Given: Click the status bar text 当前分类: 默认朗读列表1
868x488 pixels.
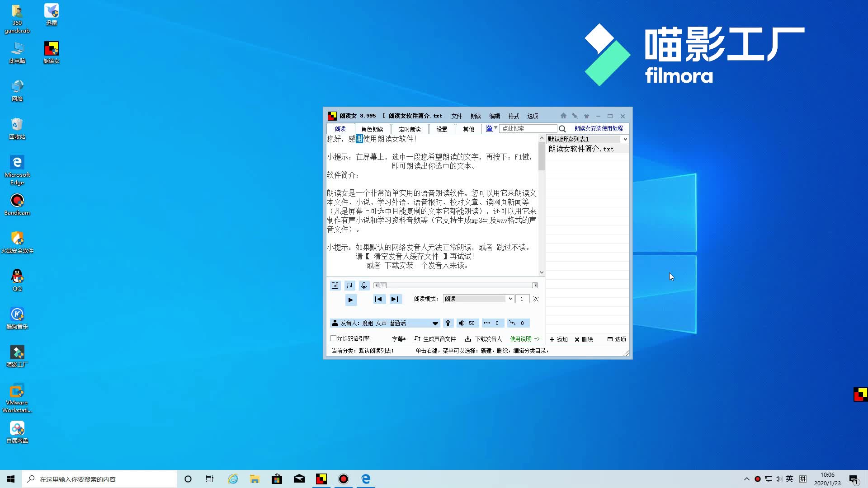Looking at the screenshot, I should [363, 351].
